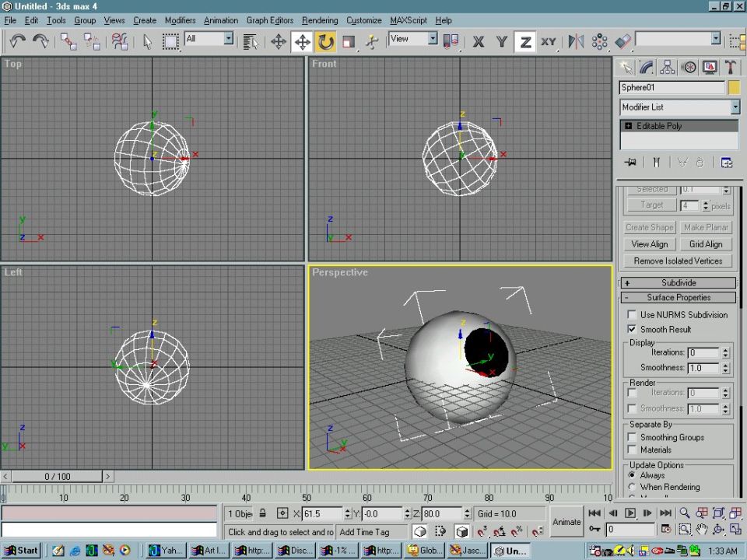Open the Hierarchy command panel tab

[x=668, y=67]
